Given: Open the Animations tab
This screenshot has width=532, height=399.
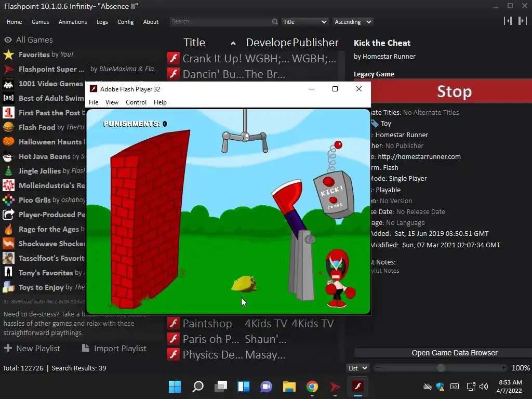Looking at the screenshot, I should point(73,22).
